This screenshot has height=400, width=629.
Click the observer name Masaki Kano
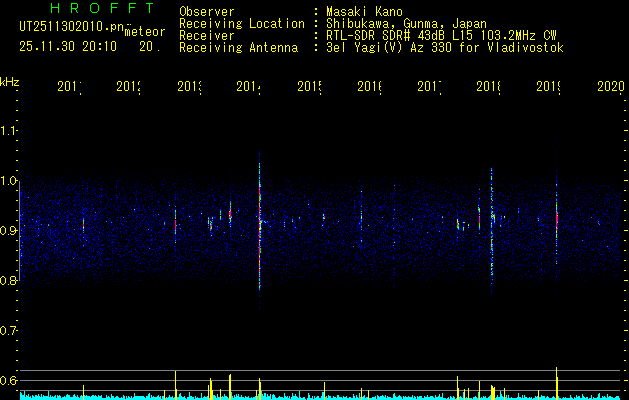[x=364, y=12]
